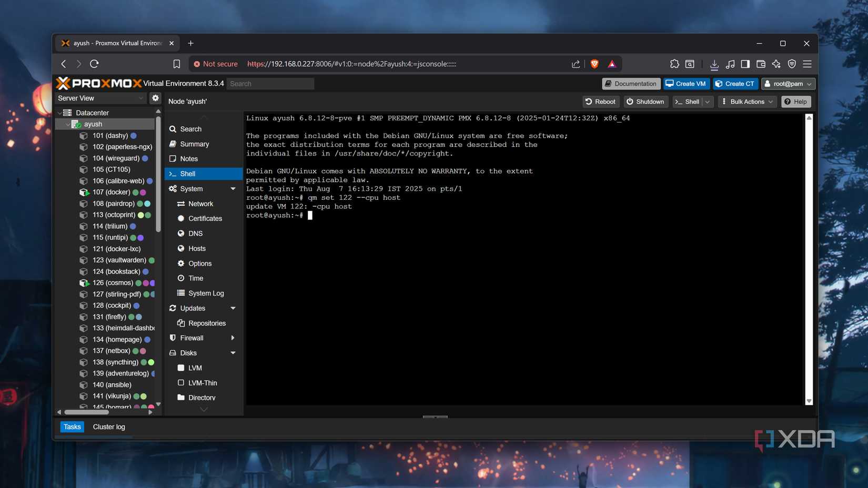Image resolution: width=868 pixels, height=488 pixels.
Task: Open the Search panel for node ayush
Action: coord(190,129)
